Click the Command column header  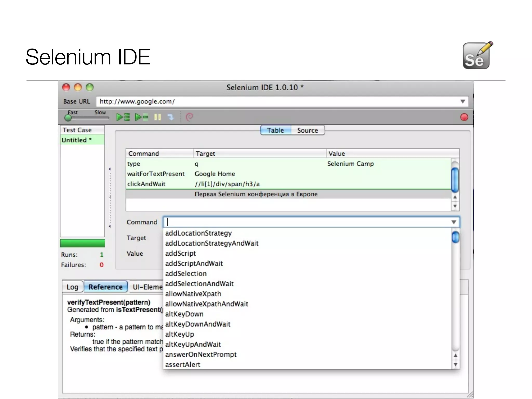159,154
